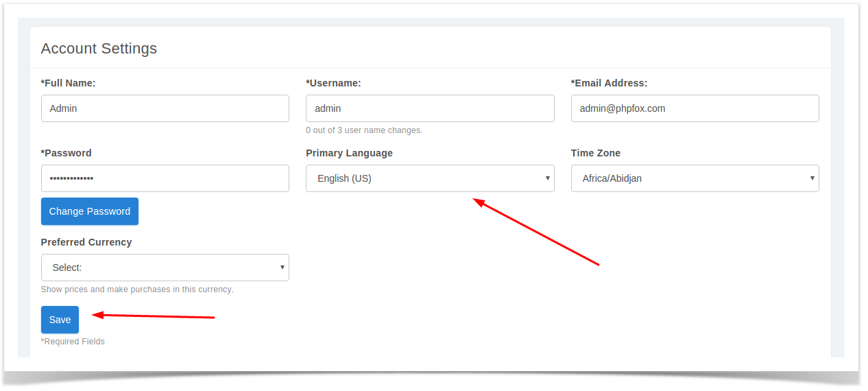Open the Preferred Currency select box

click(x=165, y=268)
